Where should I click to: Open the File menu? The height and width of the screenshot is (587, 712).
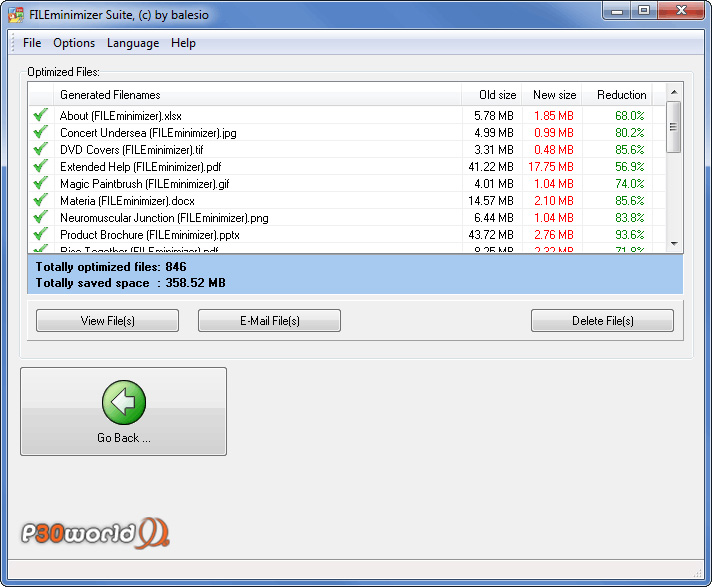(x=32, y=43)
